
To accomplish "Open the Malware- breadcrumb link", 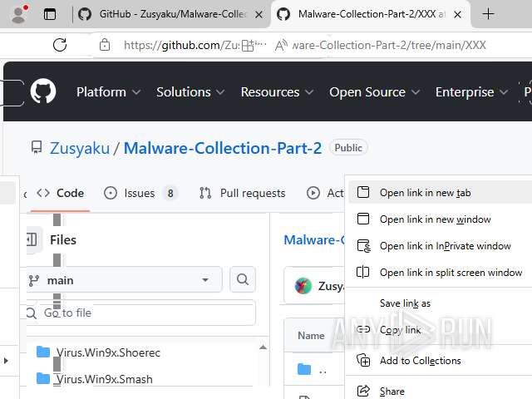I will point(314,240).
